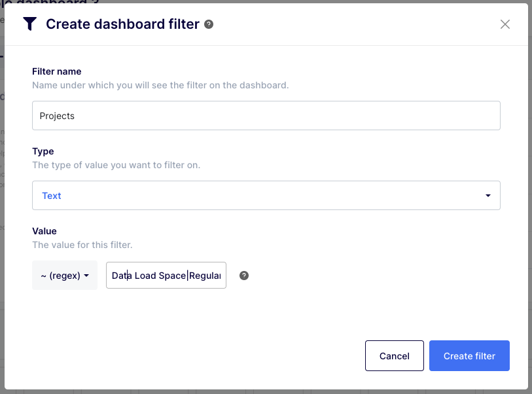Viewport: 532px width, 394px height.
Task: Focus the Filter name input containing Projects
Action: (x=266, y=115)
